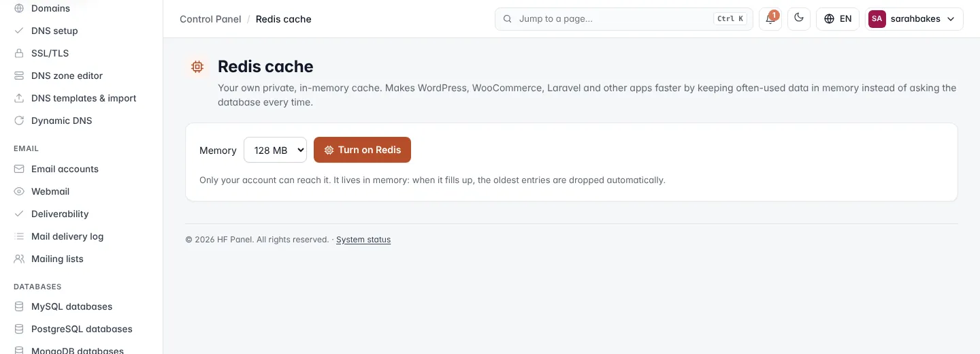The height and width of the screenshot is (354, 980).
Task: Click the Email accounts envelope icon
Action: 19,169
